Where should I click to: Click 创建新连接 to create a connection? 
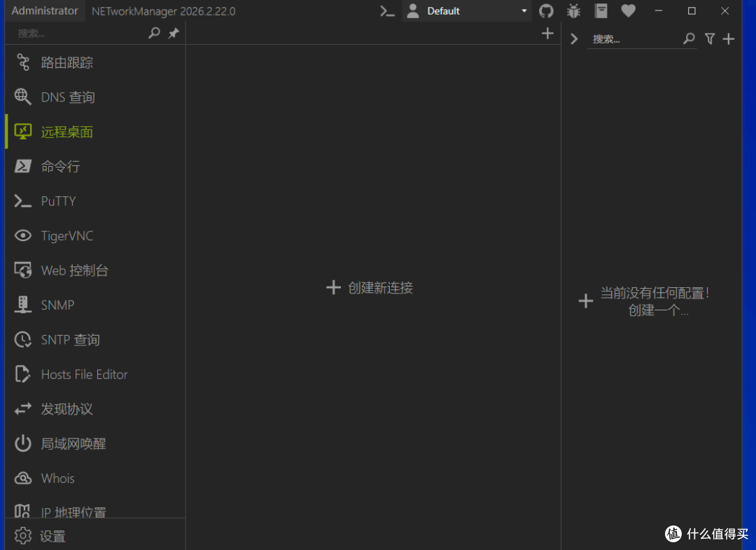(x=370, y=287)
